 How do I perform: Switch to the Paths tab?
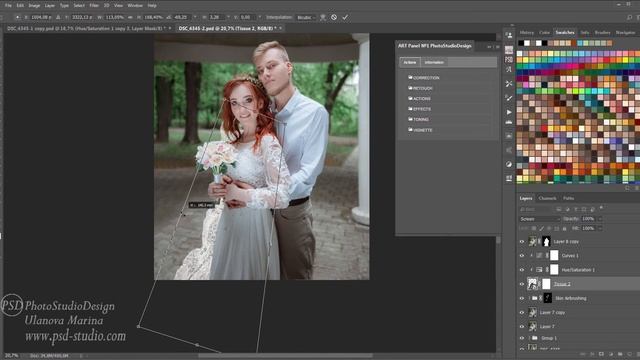569,198
